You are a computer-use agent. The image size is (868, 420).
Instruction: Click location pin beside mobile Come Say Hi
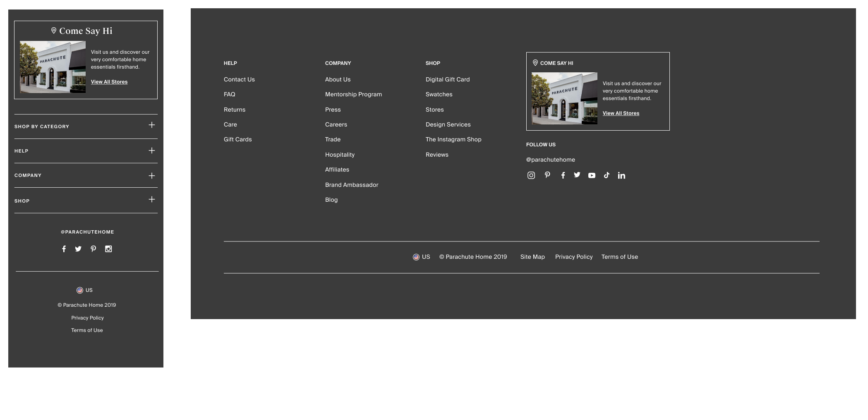point(54,31)
